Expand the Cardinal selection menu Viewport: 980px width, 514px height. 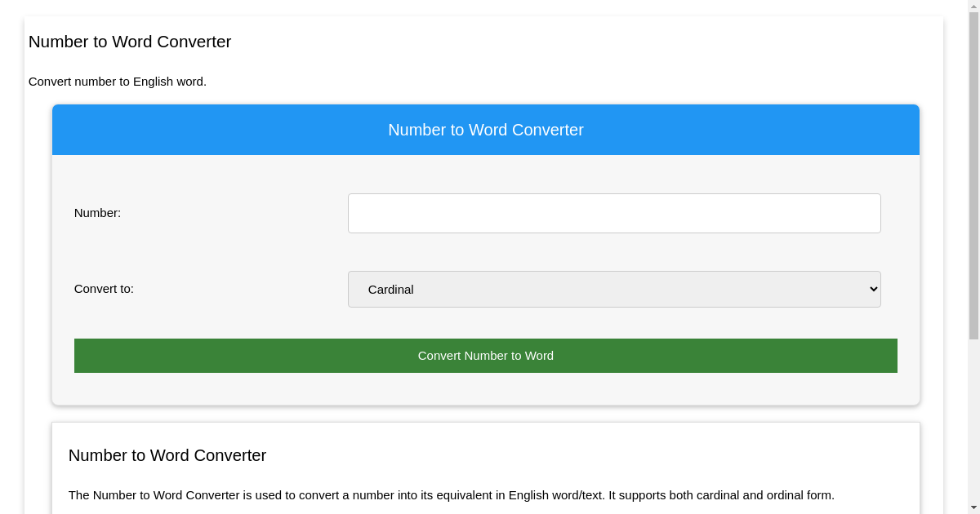(614, 289)
